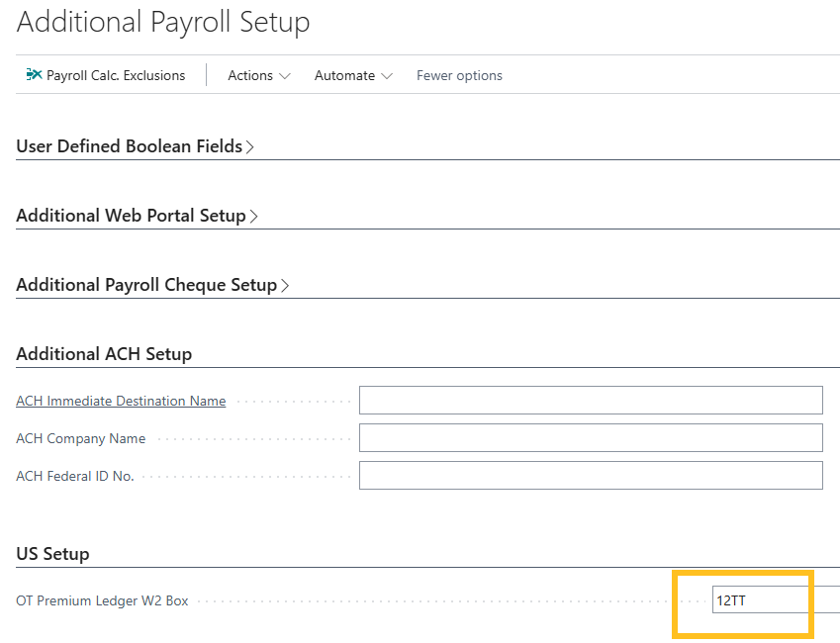Open the Actions menu
This screenshot has width=840, height=643.
250,75
